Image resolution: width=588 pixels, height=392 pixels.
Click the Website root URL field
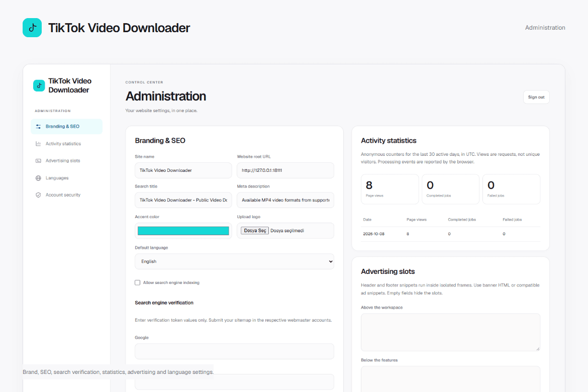285,170
